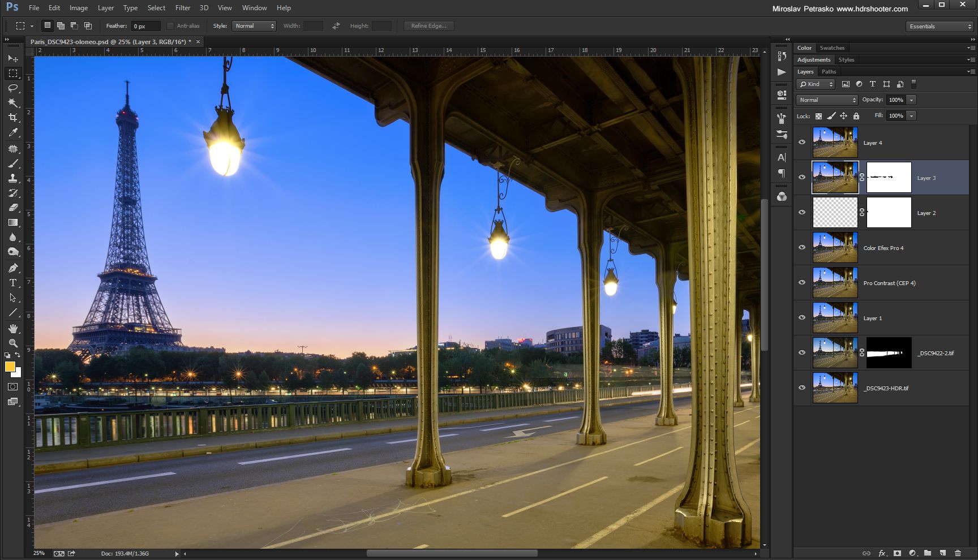Viewport: 978px width, 560px height.
Task: Click the Refine Edge button
Action: click(x=428, y=26)
